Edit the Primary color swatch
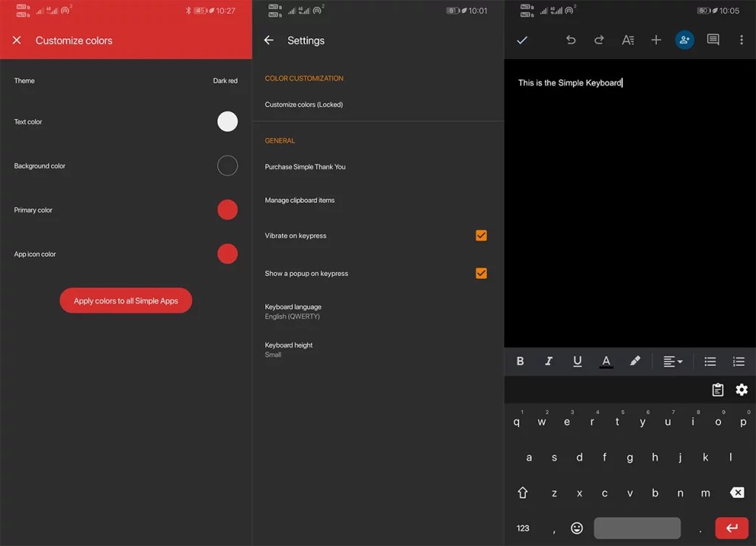 click(x=227, y=210)
